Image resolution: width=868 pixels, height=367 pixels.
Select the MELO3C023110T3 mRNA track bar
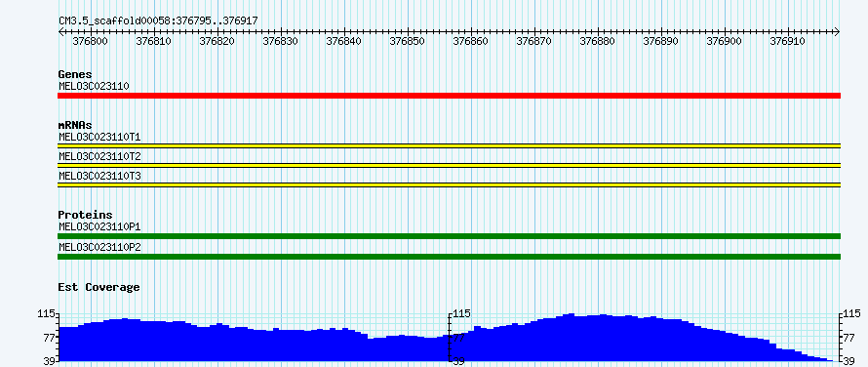coord(449,184)
